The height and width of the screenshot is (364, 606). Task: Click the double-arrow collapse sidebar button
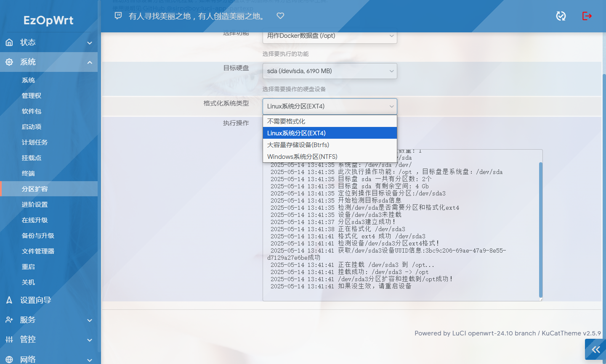click(595, 349)
